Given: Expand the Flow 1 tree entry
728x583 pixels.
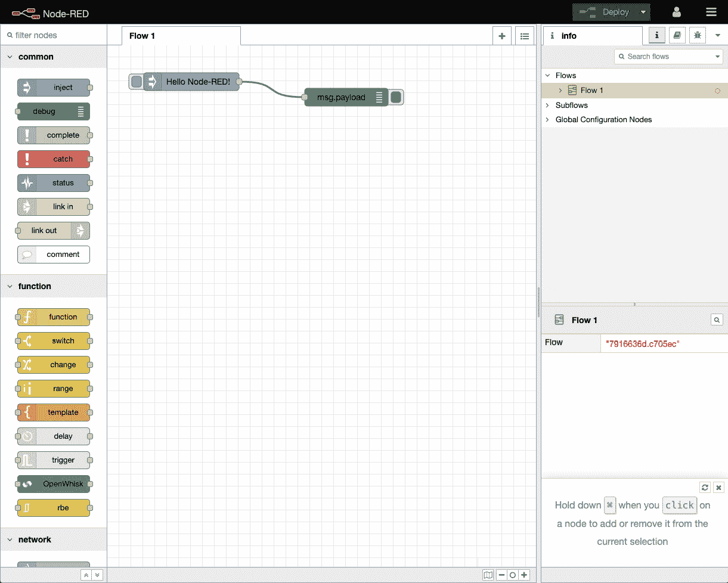Looking at the screenshot, I should click(560, 91).
